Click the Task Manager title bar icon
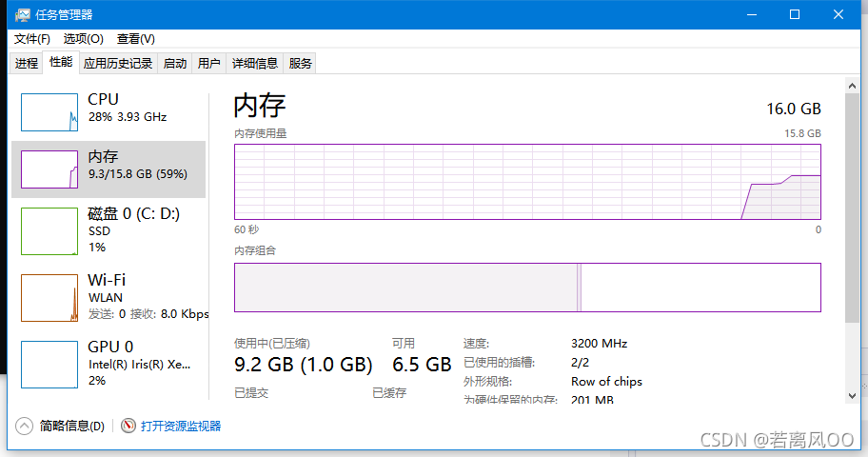This screenshot has height=457, width=868. point(23,15)
